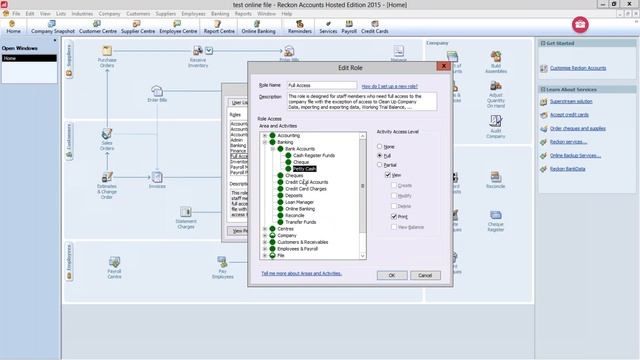Click the tree list scrollbar thumb

tap(362, 186)
